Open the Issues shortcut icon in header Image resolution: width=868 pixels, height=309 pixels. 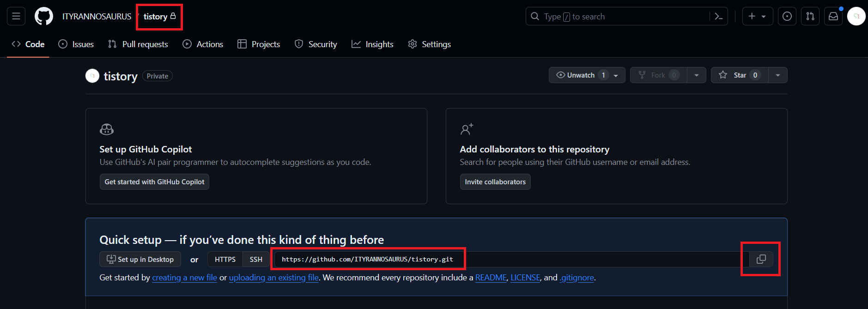point(787,16)
